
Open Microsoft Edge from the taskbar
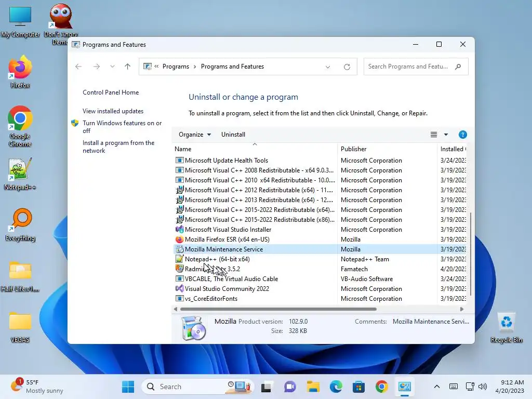(x=336, y=387)
